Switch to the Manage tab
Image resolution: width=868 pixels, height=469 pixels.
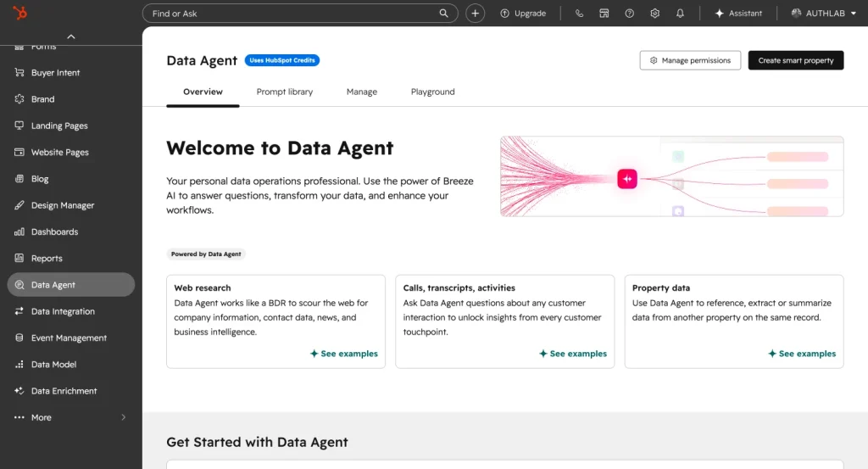[x=361, y=92]
